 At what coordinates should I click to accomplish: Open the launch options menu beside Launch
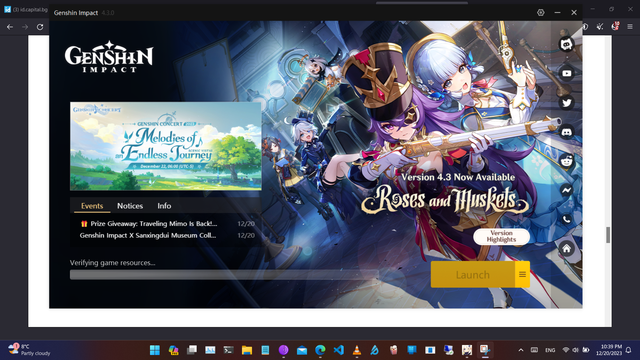pyautogui.click(x=522, y=274)
